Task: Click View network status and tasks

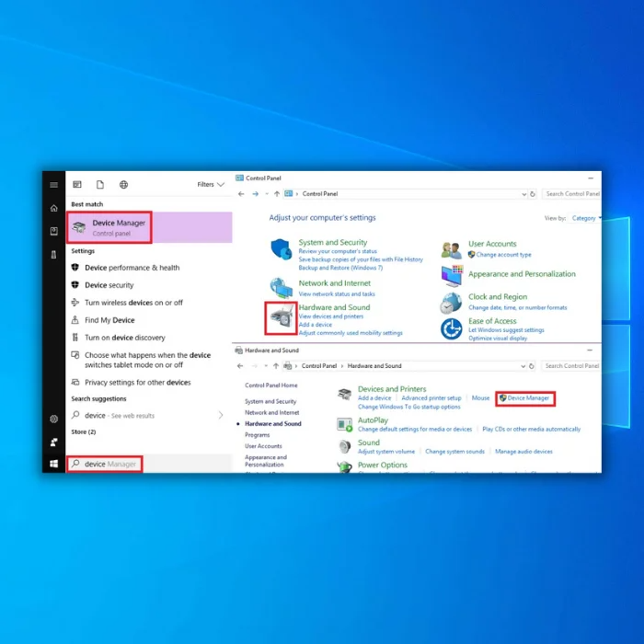Action: click(x=337, y=294)
